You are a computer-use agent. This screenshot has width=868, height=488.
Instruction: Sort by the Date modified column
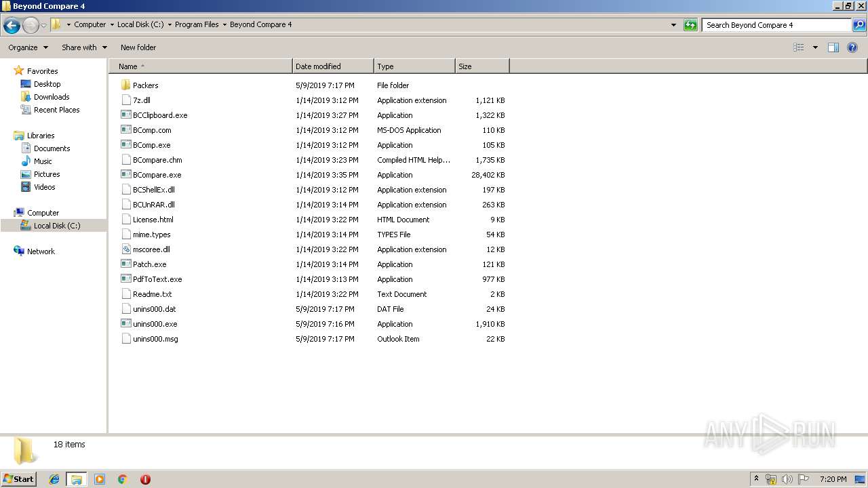(333, 66)
